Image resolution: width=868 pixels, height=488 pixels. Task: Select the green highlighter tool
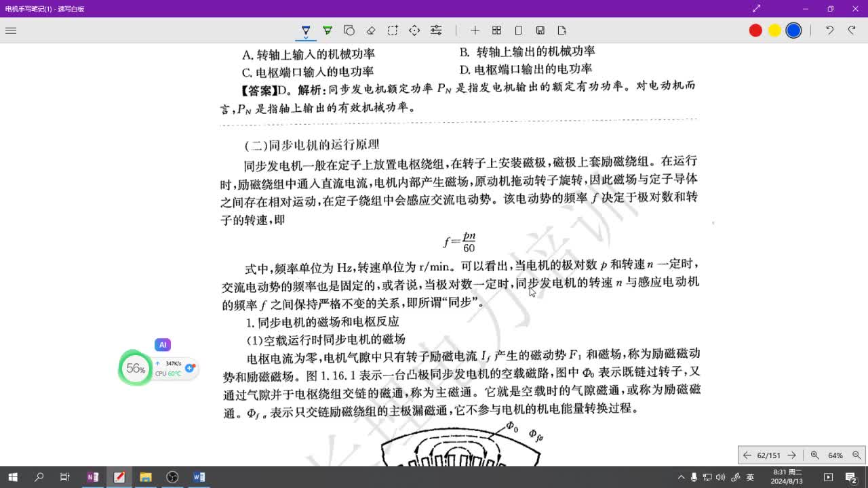pos(328,30)
